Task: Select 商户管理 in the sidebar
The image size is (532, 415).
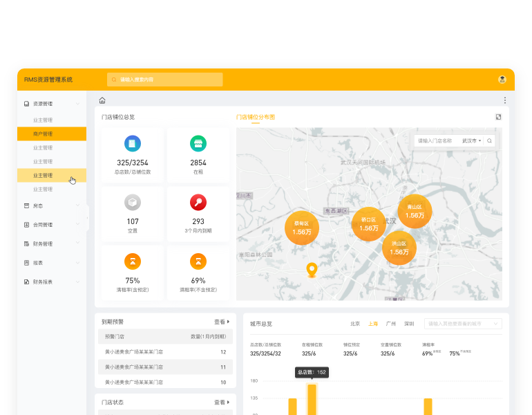Action: click(x=52, y=133)
